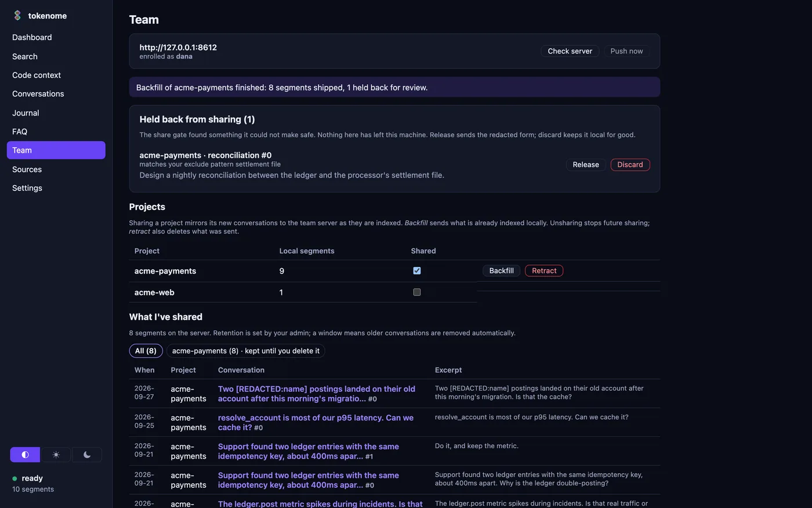Go to Search in the sidebar
The height and width of the screenshot is (508, 812).
pos(56,56)
